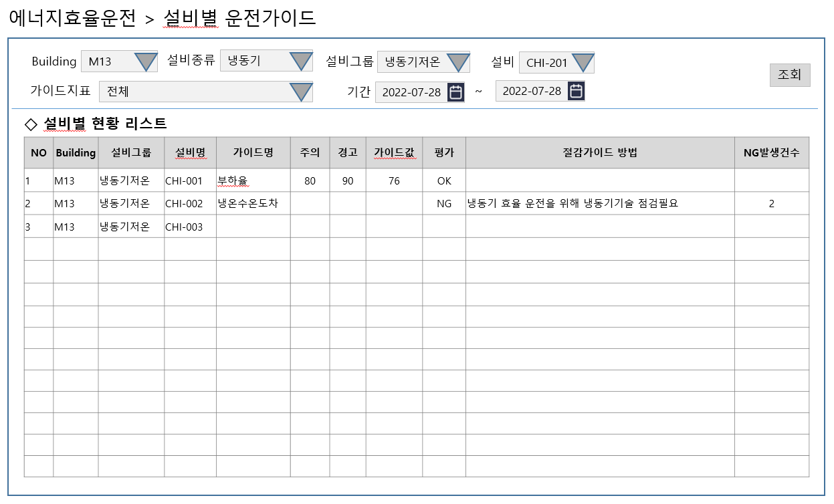
Task: Expand the 설비그룹 냉동기저온 dropdown
Action: pyautogui.click(x=458, y=62)
